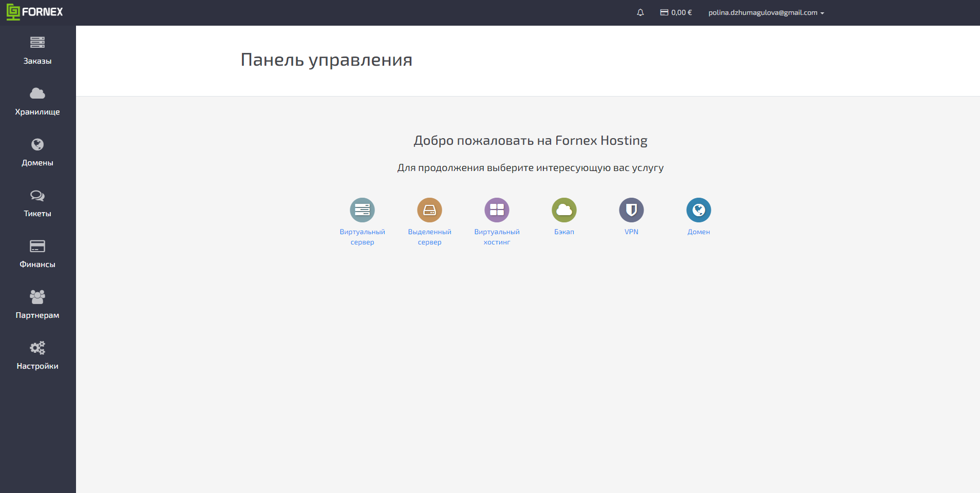The width and height of the screenshot is (980, 493).
Task: Open Настройки in the sidebar
Action: pyautogui.click(x=37, y=356)
